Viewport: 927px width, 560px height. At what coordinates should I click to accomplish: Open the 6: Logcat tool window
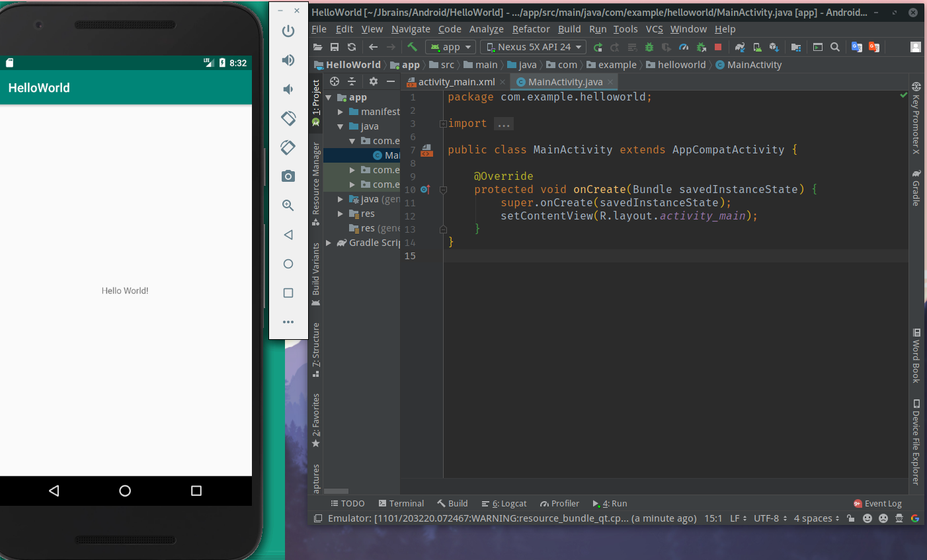pos(504,504)
